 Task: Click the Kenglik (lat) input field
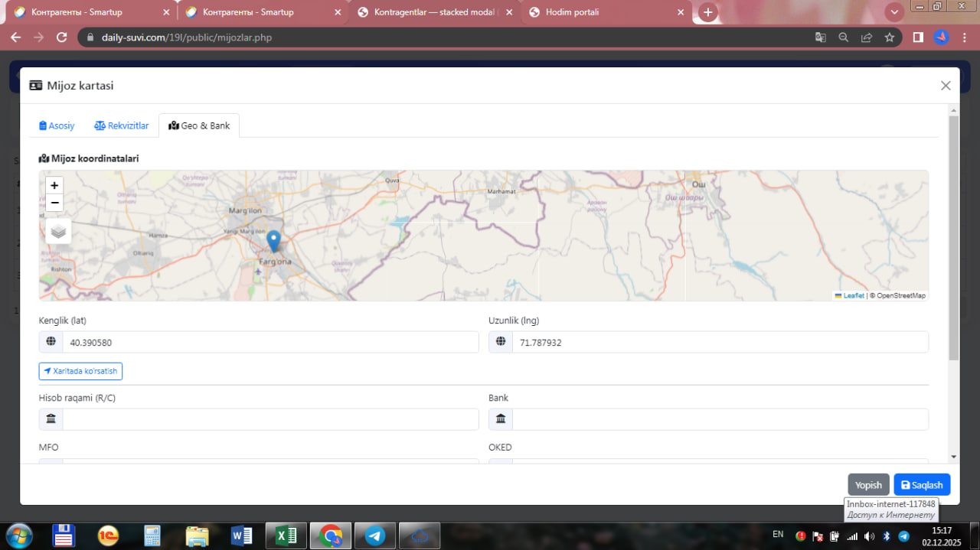coord(269,343)
